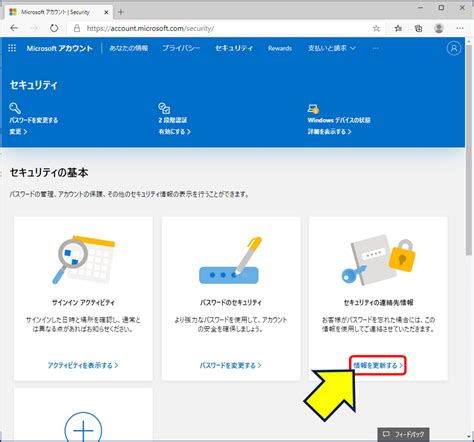This screenshot has width=474, height=442.
Task: Click the password key icon
Action: [x=15, y=108]
